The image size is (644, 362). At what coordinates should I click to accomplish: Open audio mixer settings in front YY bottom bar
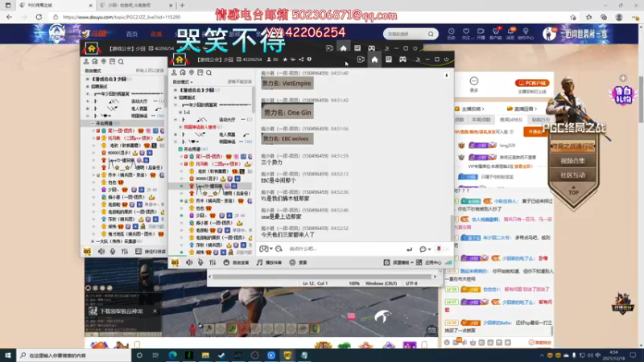213,262
